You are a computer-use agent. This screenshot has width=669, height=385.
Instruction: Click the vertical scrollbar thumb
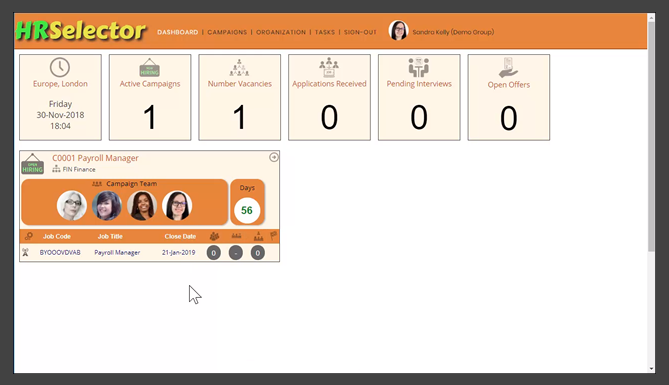(x=651, y=137)
